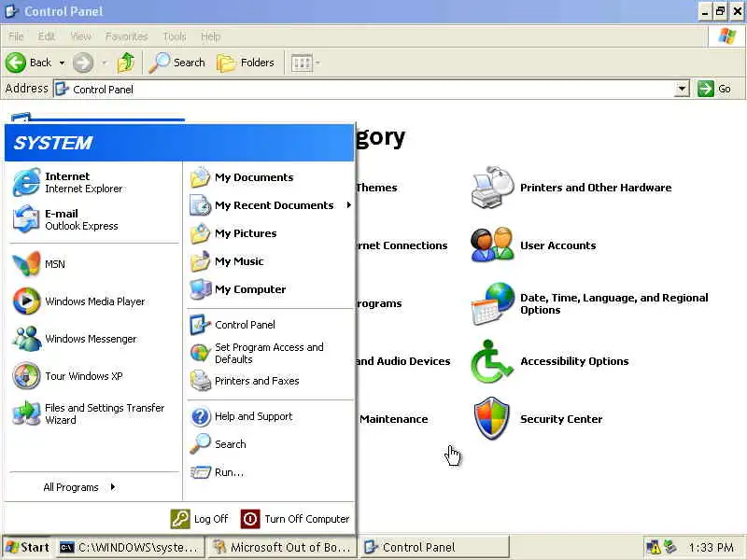Viewport: 747px width, 560px height.
Task: Click the security alert tray icon
Action: (x=654, y=548)
